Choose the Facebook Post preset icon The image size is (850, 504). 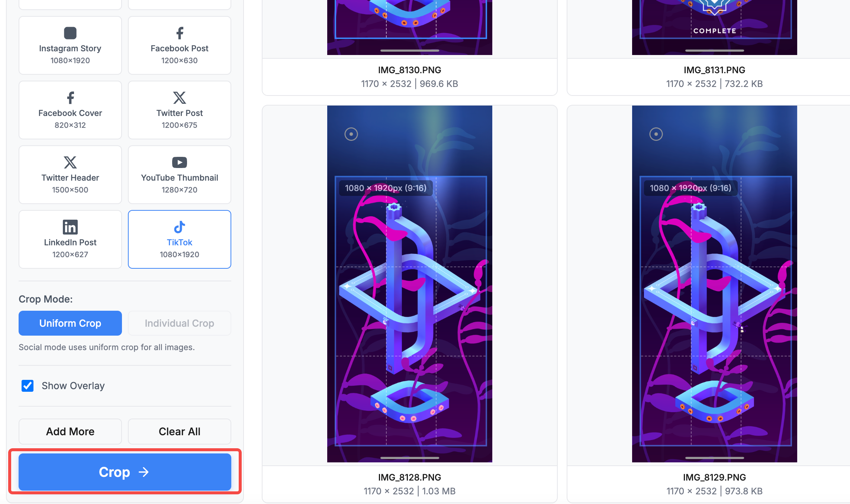180,33
